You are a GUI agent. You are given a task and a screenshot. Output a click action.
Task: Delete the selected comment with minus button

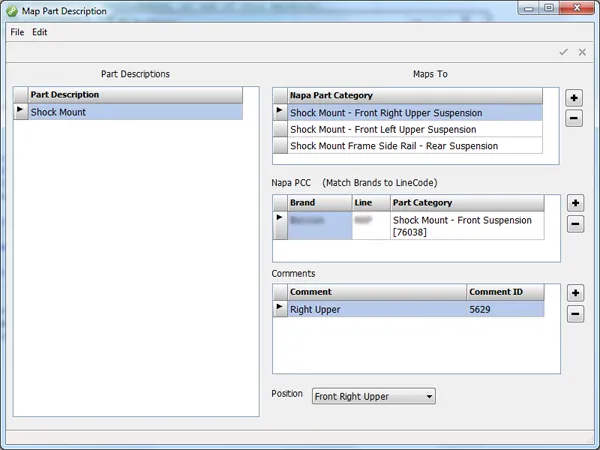click(x=574, y=314)
